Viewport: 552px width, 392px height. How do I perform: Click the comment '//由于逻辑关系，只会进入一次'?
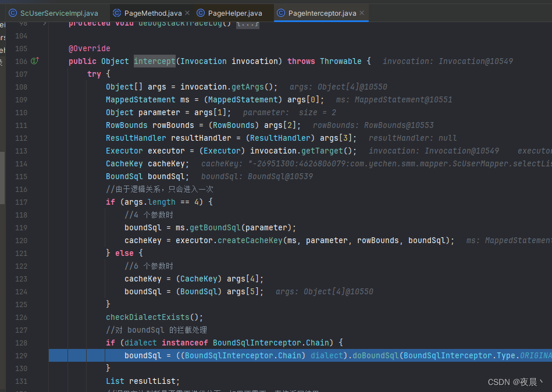[x=160, y=190]
